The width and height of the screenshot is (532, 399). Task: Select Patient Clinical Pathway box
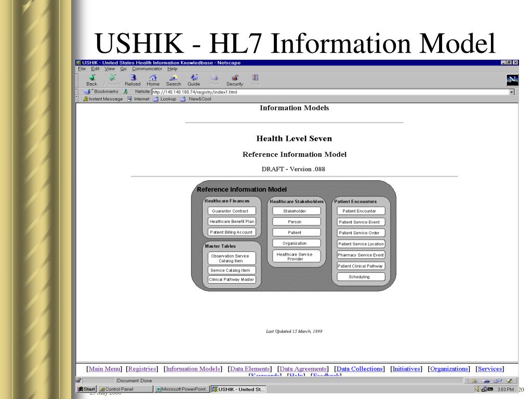(361, 267)
